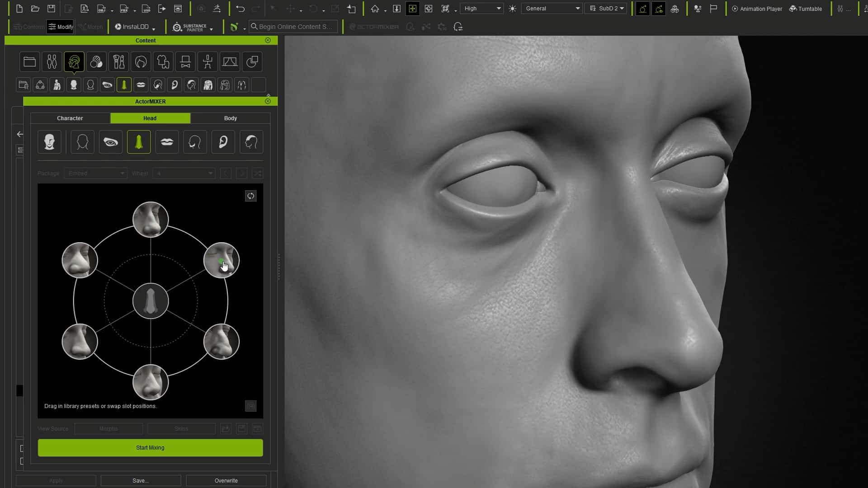
Task: Select the Ear icon in ActorMIXER
Action: pos(223,141)
